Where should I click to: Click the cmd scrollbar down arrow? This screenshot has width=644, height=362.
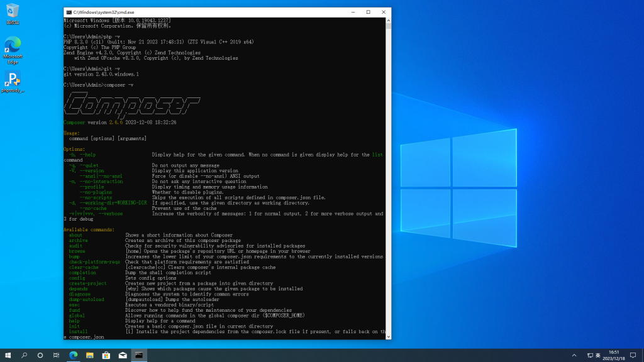388,337
